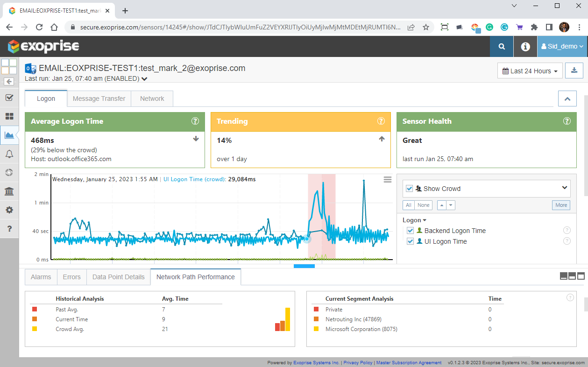Click help icon beside UI Logon Time
This screenshot has height=367, width=588.
click(567, 241)
